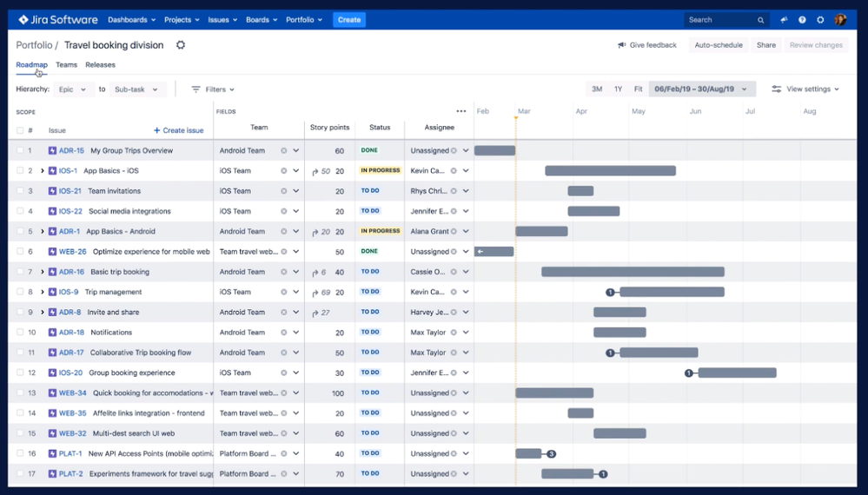Image resolution: width=868 pixels, height=495 pixels.
Task: Clear assignee Max Taylor on ADR-18
Action: click(x=454, y=333)
